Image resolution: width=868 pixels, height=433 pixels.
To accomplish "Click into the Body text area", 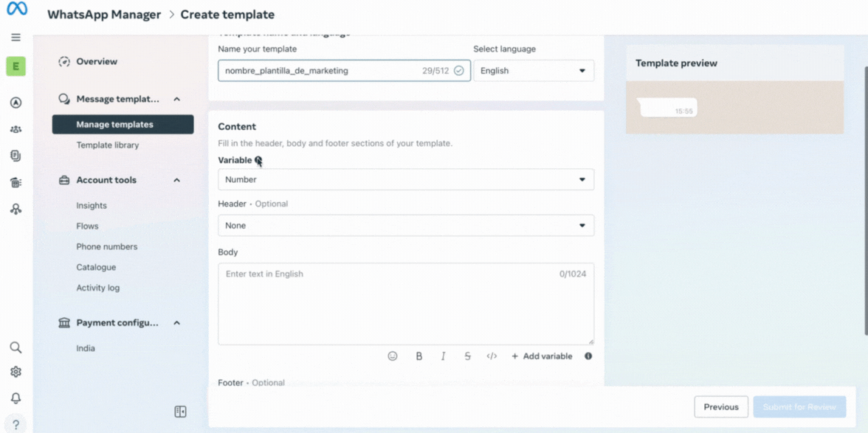I will (406, 304).
